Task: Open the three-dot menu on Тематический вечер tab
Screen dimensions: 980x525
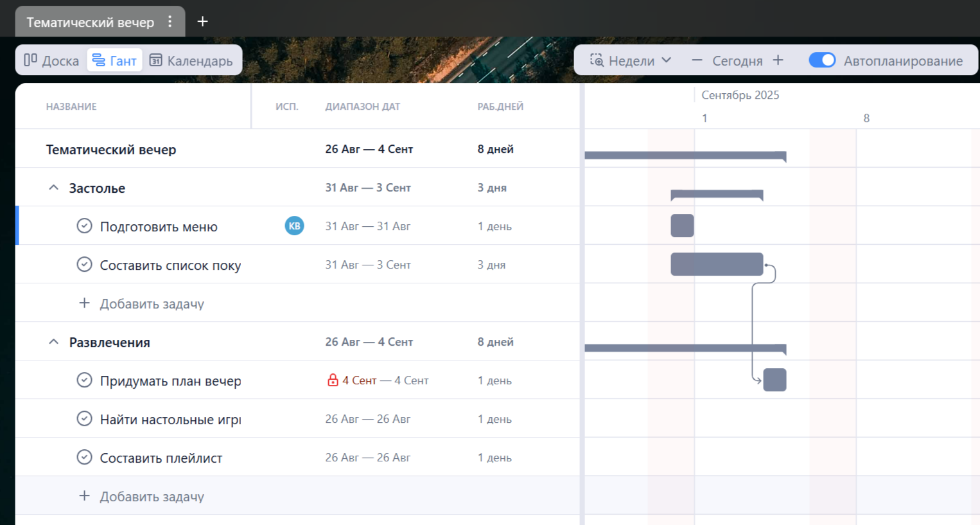Action: tap(170, 22)
